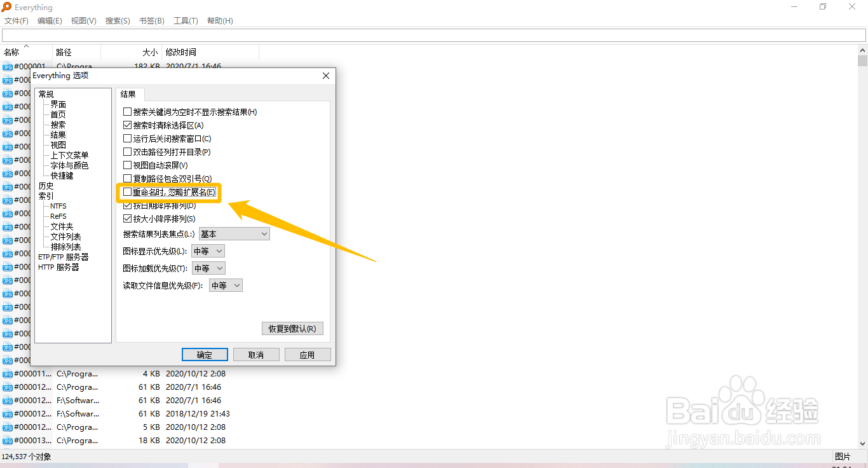Select 文件夹 under 索引
The width and height of the screenshot is (868, 468).
tap(62, 226)
